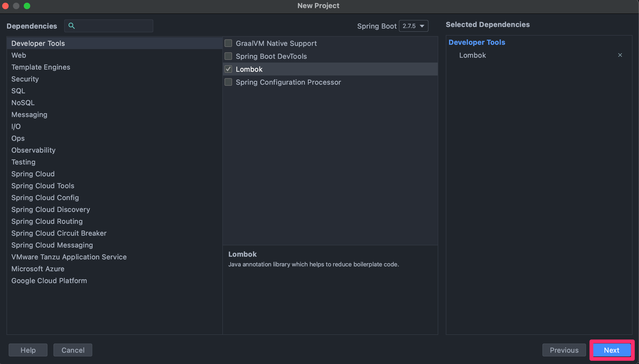Choose the SQL dependency group
Image resolution: width=639 pixels, height=364 pixels.
pyautogui.click(x=18, y=91)
